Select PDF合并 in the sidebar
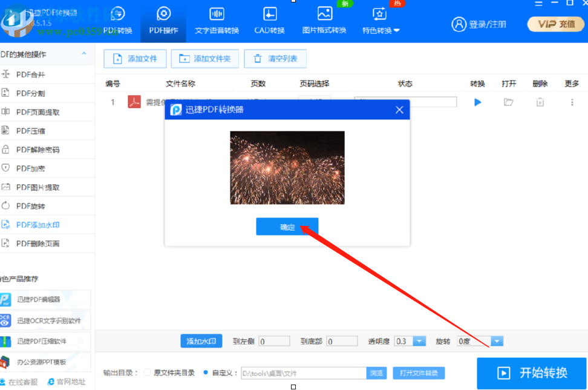588x390 pixels. [x=47, y=74]
